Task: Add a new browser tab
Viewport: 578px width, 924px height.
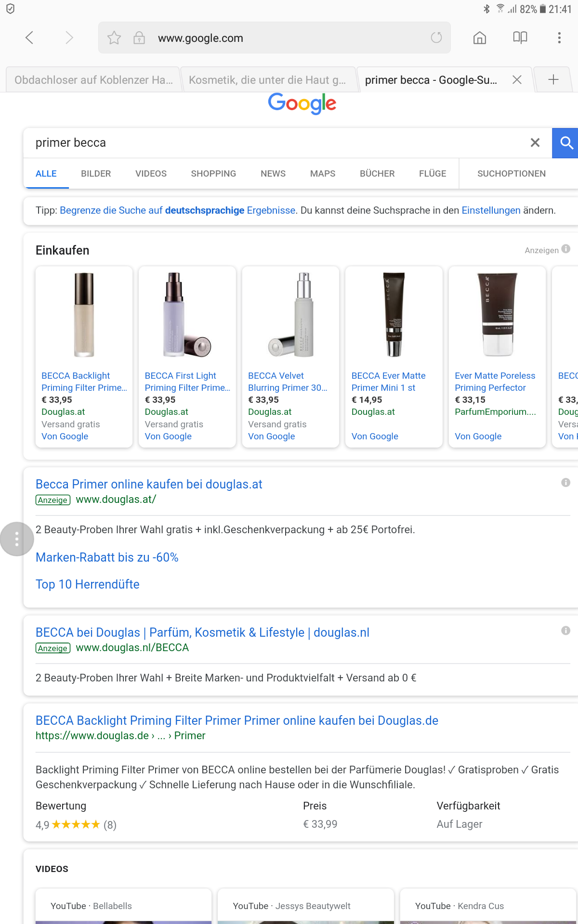Action: click(553, 79)
